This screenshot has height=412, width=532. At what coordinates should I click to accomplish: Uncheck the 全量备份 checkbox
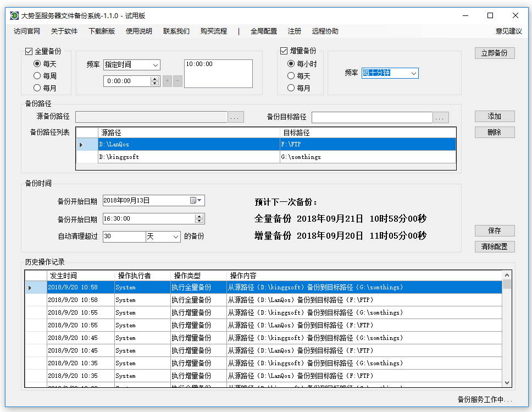tap(30, 51)
